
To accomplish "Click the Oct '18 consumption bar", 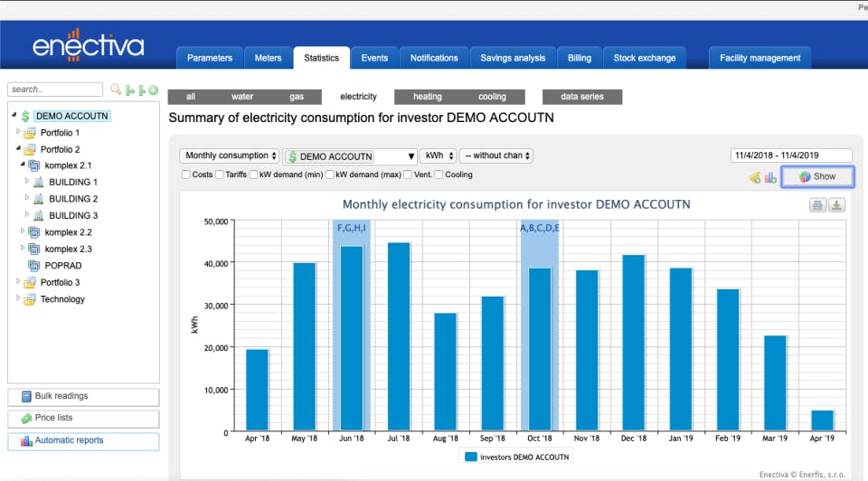I will [x=539, y=348].
